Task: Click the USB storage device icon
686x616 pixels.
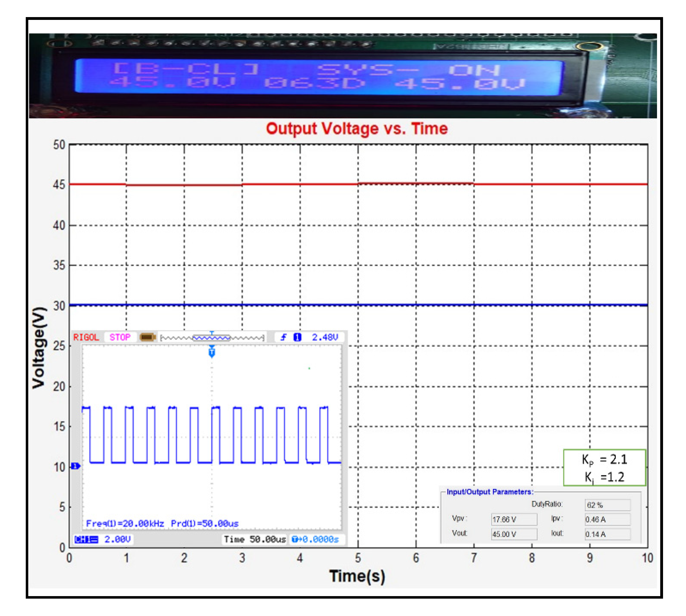Action: click(x=148, y=337)
